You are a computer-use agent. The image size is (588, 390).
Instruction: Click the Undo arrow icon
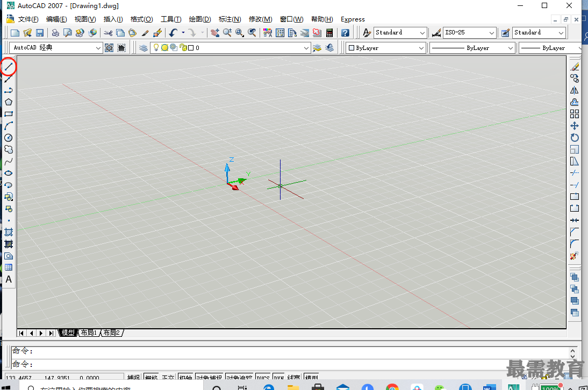pos(173,33)
